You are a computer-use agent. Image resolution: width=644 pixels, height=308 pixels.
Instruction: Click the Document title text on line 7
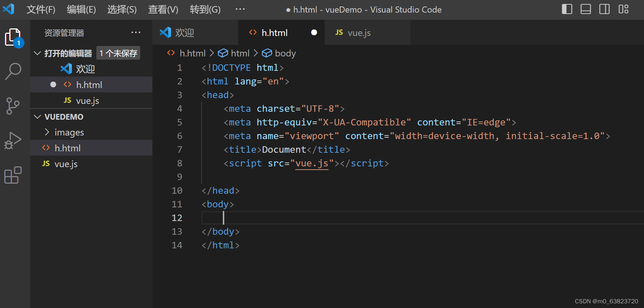point(284,150)
